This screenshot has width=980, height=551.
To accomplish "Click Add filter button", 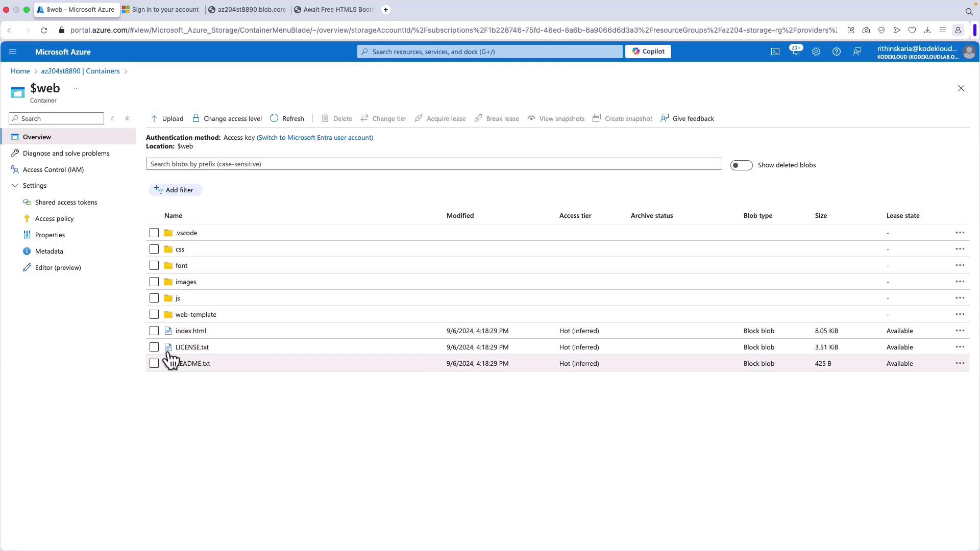I will 175,190.
